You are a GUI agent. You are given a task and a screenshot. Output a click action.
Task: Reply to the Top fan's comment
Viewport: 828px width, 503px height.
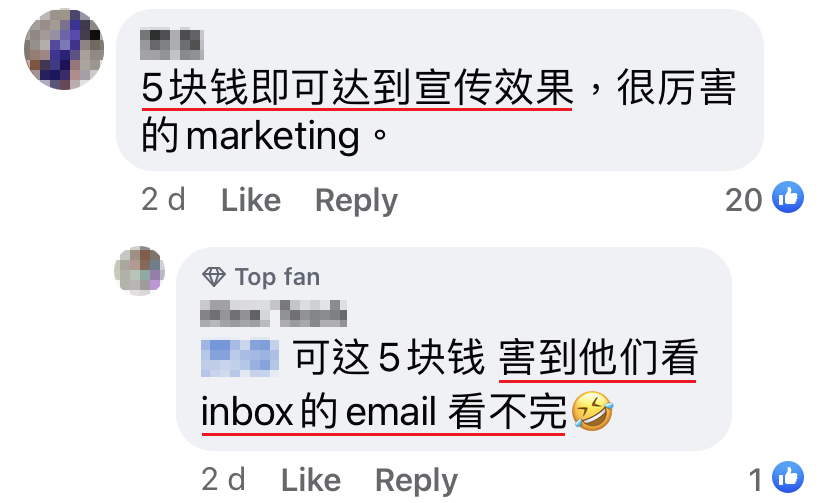tap(417, 480)
